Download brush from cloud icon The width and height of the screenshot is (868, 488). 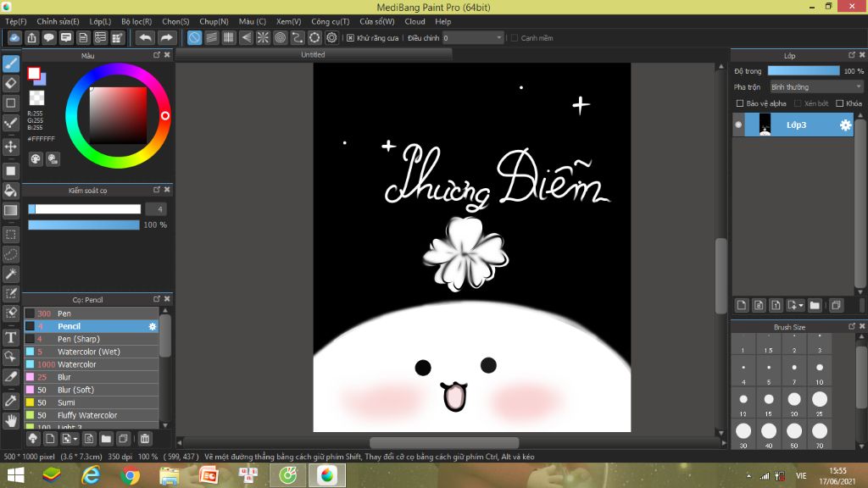point(33,439)
